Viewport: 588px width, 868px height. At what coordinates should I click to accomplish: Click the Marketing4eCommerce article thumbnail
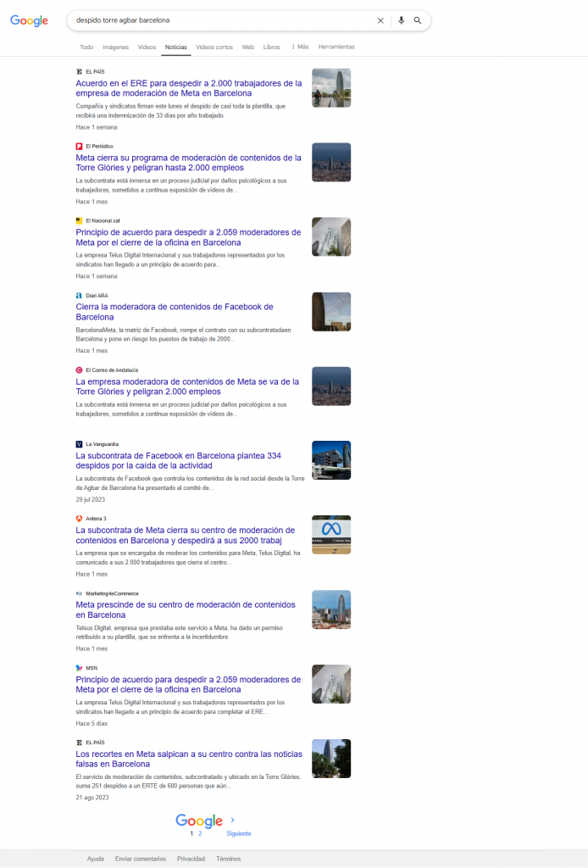pyautogui.click(x=331, y=609)
